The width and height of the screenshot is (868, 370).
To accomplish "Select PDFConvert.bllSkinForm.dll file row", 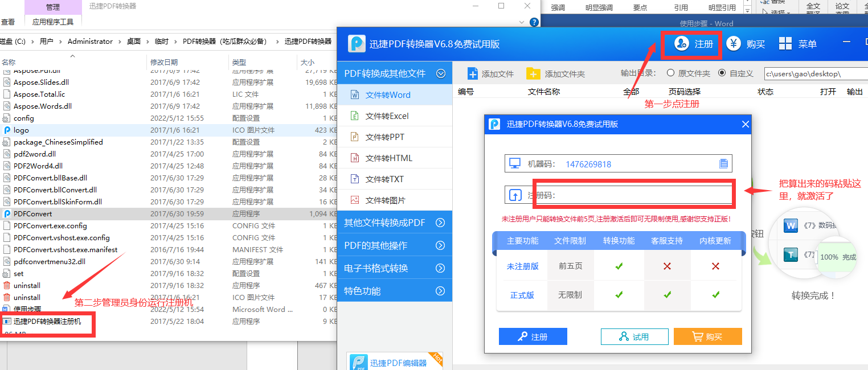I will 169,202.
